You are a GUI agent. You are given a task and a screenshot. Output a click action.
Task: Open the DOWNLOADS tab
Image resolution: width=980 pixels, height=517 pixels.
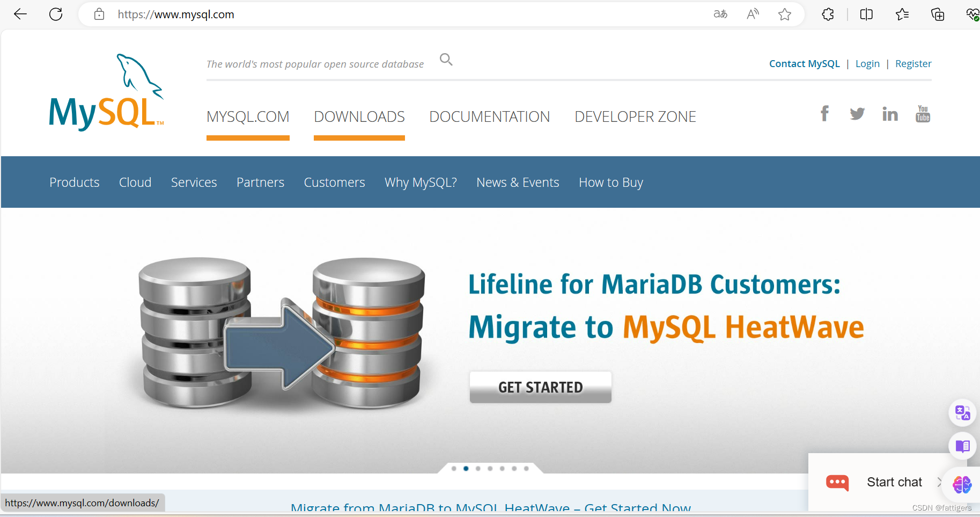pos(359,116)
